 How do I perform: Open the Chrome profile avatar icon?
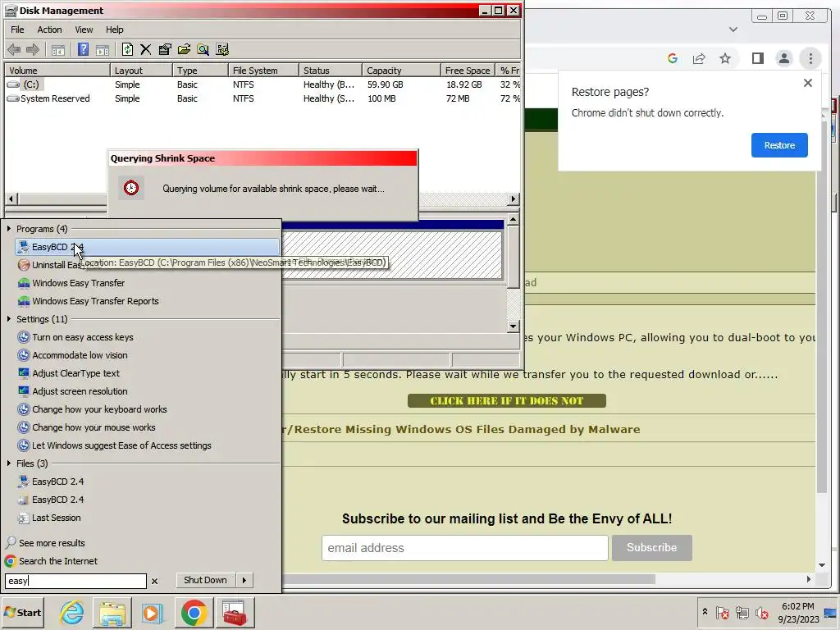click(783, 58)
